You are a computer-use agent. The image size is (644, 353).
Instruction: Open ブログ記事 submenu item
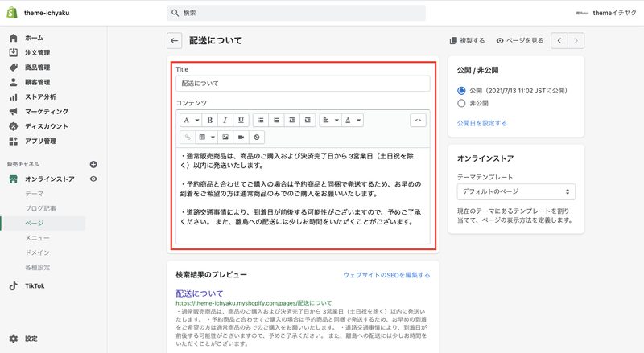41,208
